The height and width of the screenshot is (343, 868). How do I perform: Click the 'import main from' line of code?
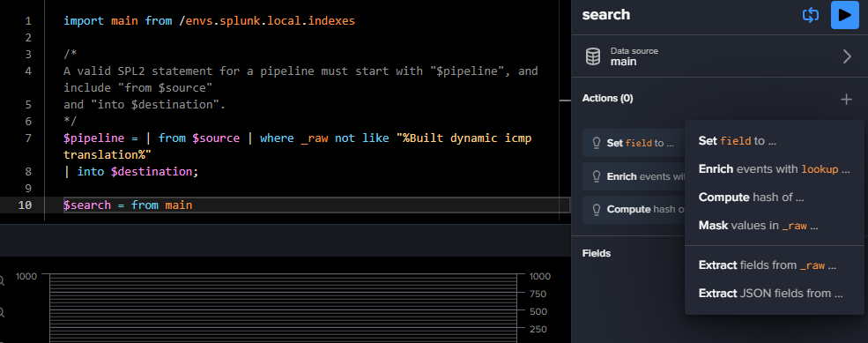[x=209, y=21]
